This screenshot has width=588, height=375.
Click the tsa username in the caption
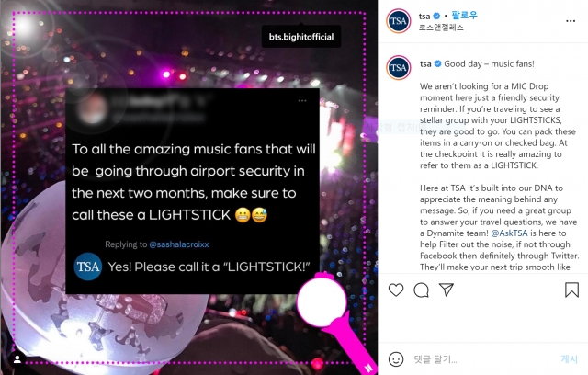click(425, 64)
